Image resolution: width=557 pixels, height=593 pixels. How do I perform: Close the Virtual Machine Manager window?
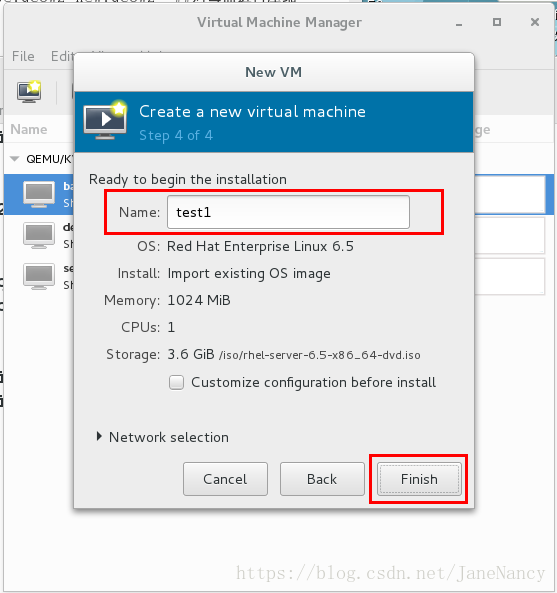coord(535,22)
